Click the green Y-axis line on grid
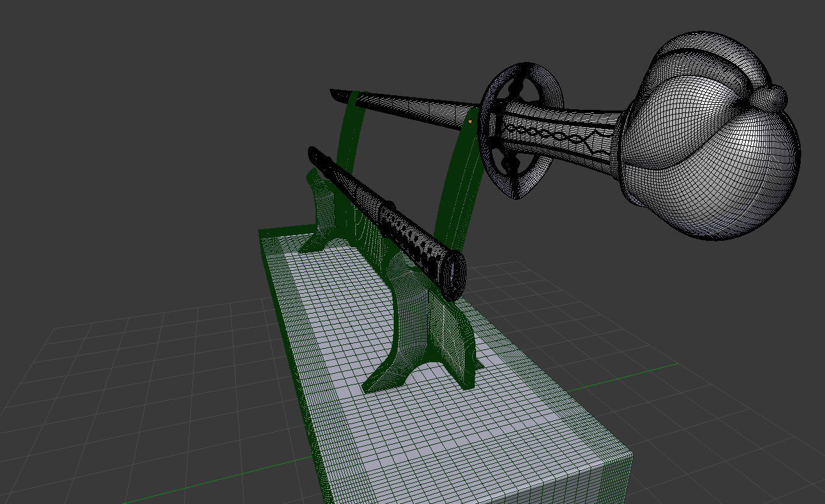This screenshot has height=504, width=825. 623,377
